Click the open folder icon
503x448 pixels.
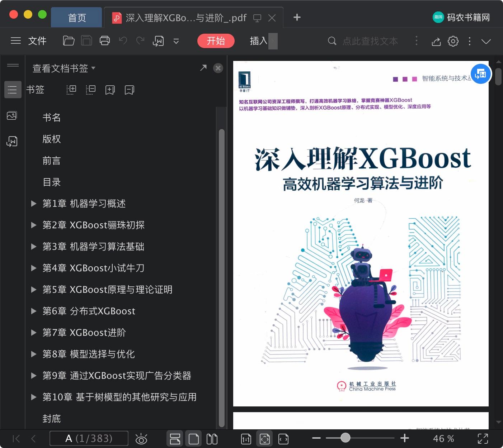coord(69,41)
